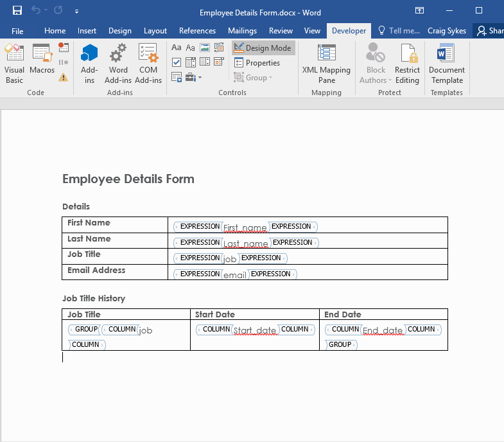Insert Drop-Down List content control
The width and height of the screenshot is (504, 442).
pyautogui.click(x=205, y=62)
